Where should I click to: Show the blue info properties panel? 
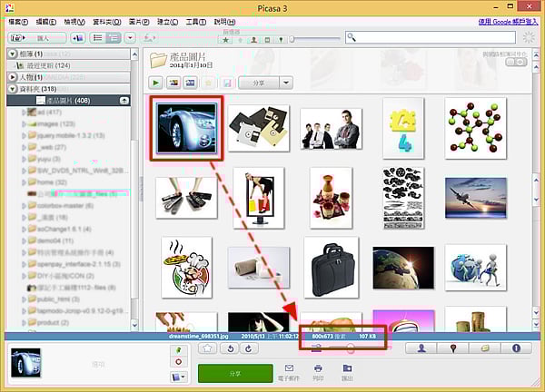(x=515, y=348)
